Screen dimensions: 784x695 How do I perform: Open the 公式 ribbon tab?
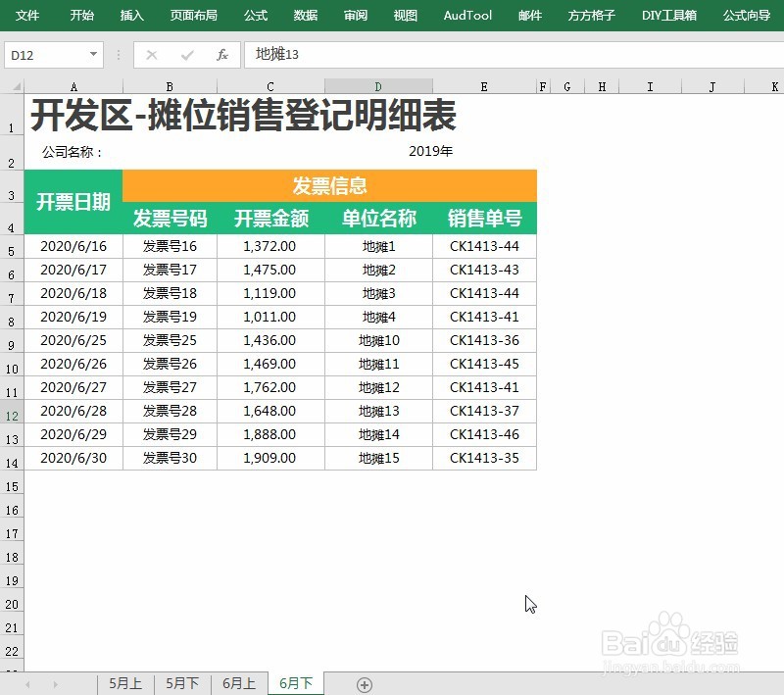point(255,15)
